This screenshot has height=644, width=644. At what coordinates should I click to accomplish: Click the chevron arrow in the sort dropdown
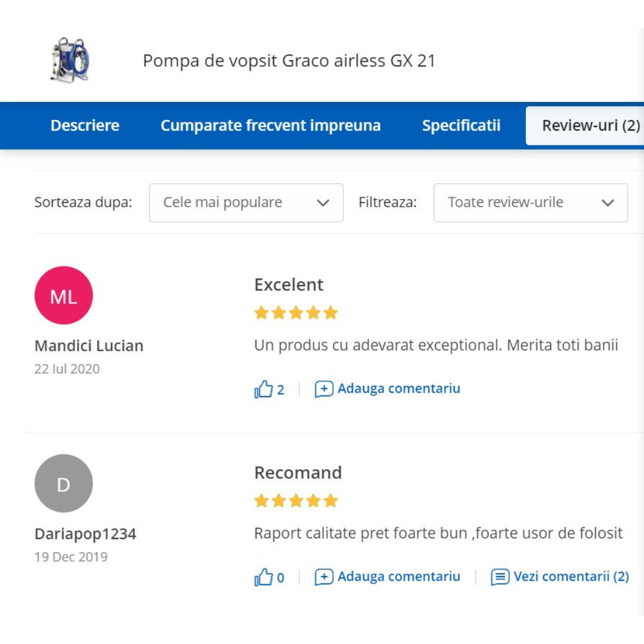323,203
